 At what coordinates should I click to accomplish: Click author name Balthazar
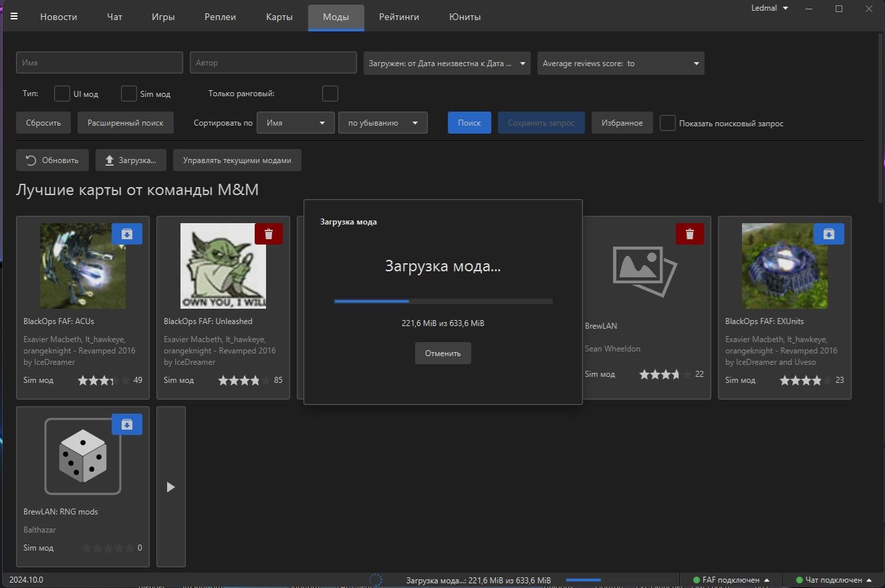click(39, 530)
